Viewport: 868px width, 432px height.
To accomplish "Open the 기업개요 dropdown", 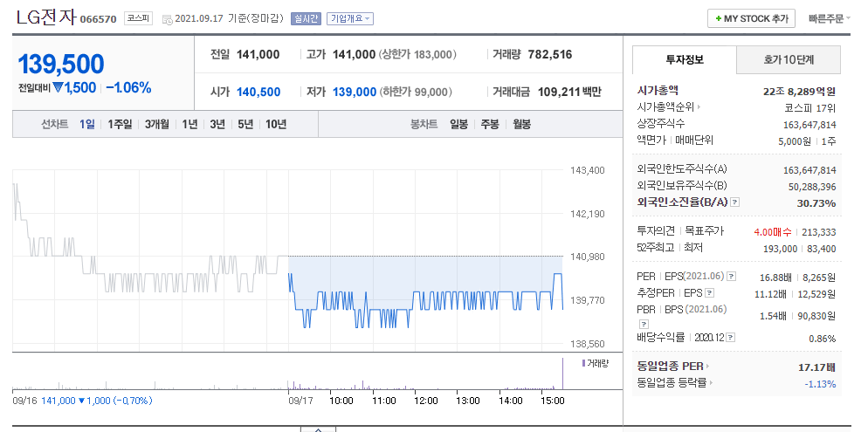I will click(350, 18).
